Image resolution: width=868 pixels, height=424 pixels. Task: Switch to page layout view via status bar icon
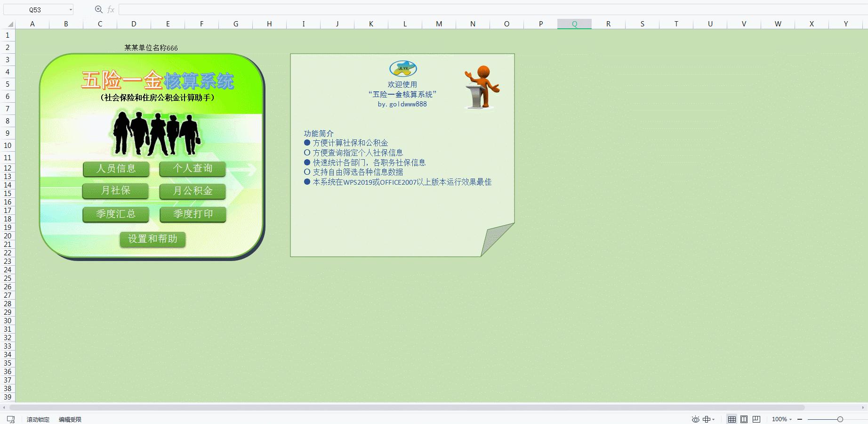[744, 419]
